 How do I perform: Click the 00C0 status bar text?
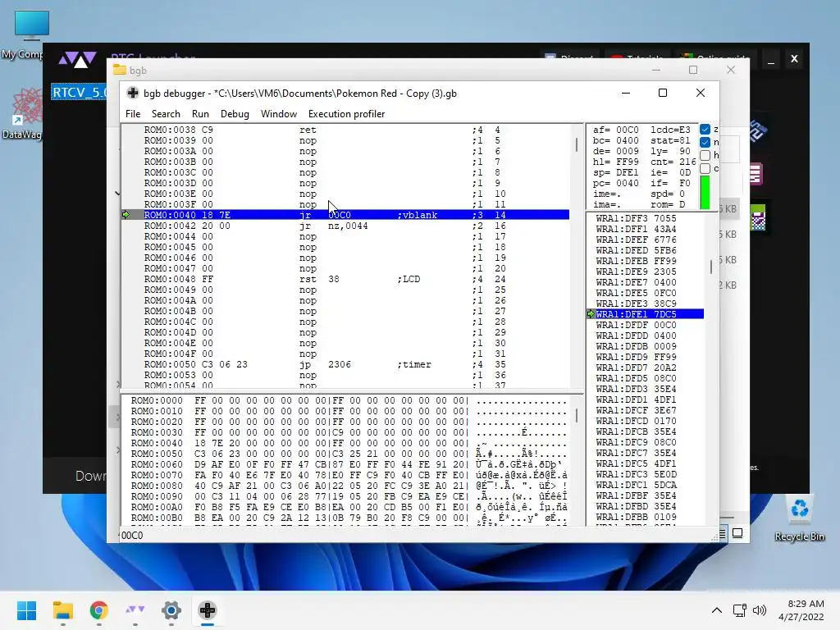coord(132,535)
